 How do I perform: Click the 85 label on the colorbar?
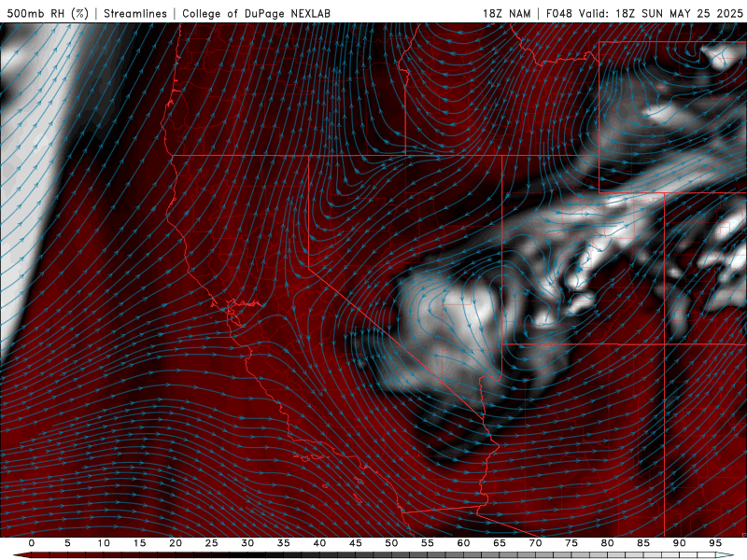pos(642,543)
